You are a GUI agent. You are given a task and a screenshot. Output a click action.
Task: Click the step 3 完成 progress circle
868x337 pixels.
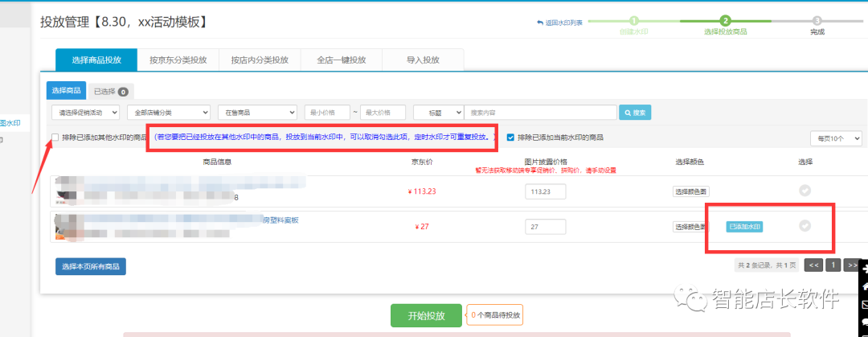point(817,21)
